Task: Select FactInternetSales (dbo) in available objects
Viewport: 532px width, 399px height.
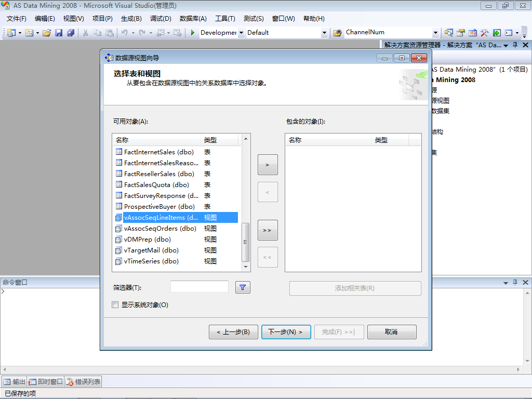Action: coord(176,152)
